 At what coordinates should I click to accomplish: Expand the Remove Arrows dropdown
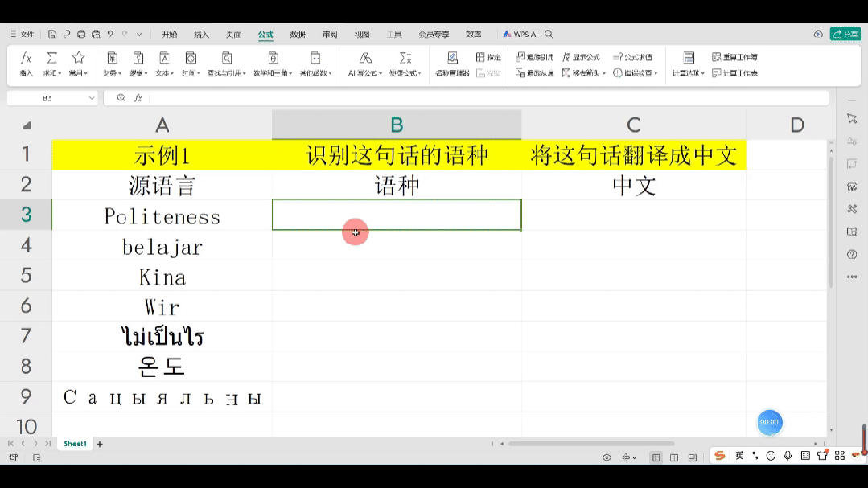pyautogui.click(x=604, y=73)
